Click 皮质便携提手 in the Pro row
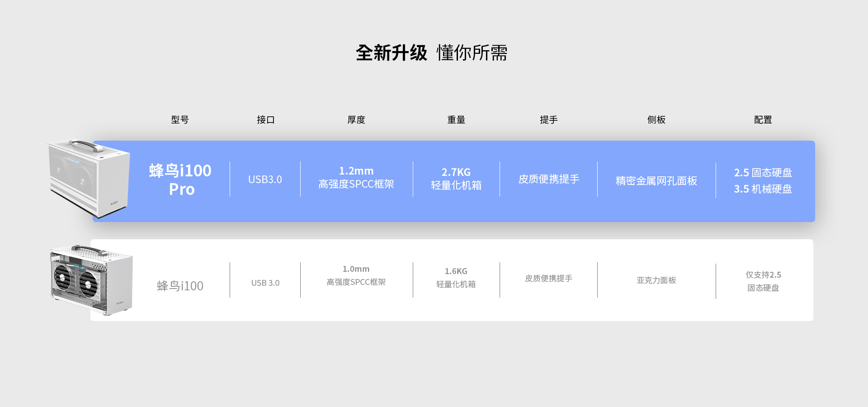868x407 pixels. [549, 179]
